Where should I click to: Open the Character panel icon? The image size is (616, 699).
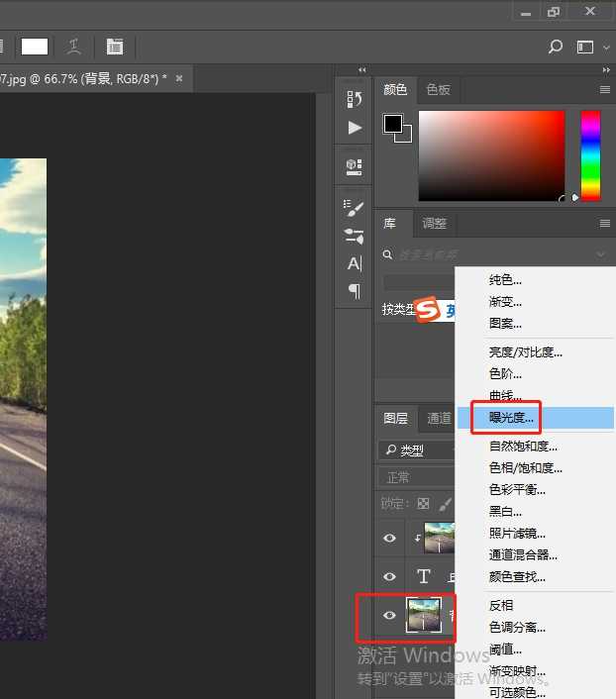[x=354, y=263]
